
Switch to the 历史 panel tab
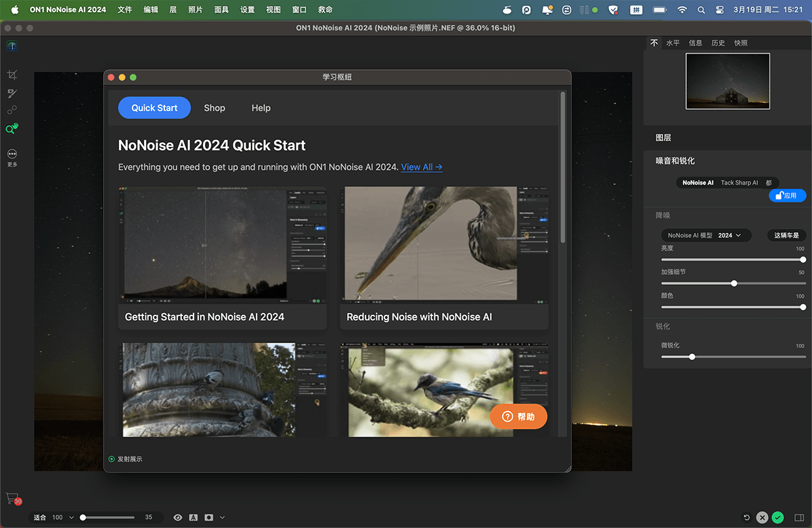pos(718,43)
